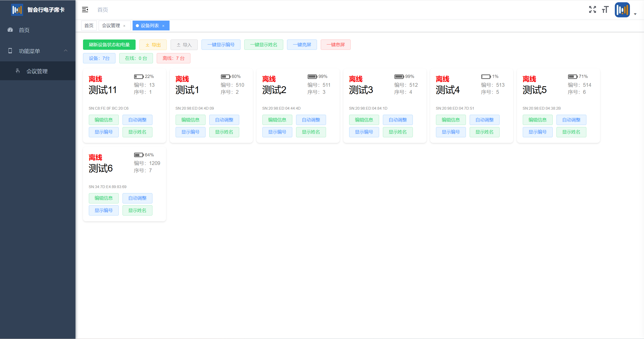Close the 设备列表 tab

click(163, 26)
